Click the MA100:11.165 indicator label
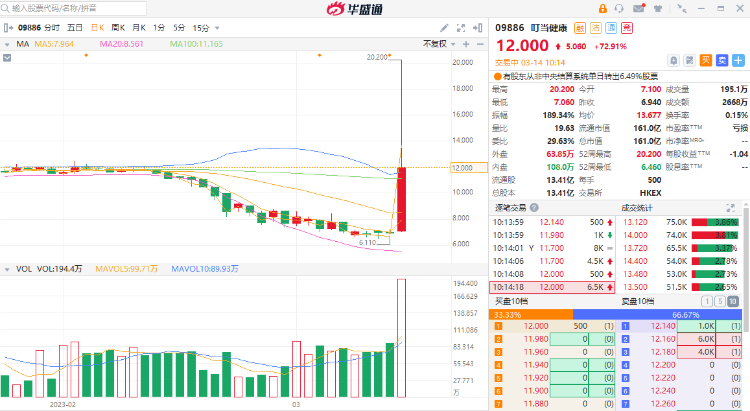 (196, 44)
